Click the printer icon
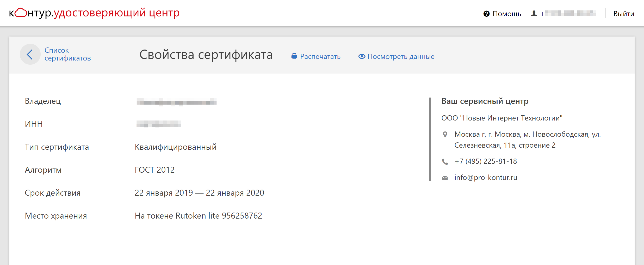 [x=294, y=56]
